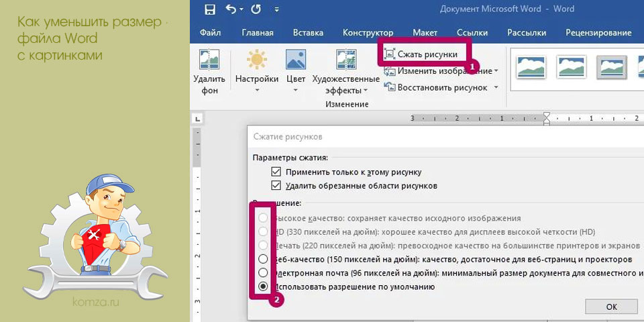
Task: Expand the Восстановить рисунок arrow
Action: coord(496,87)
